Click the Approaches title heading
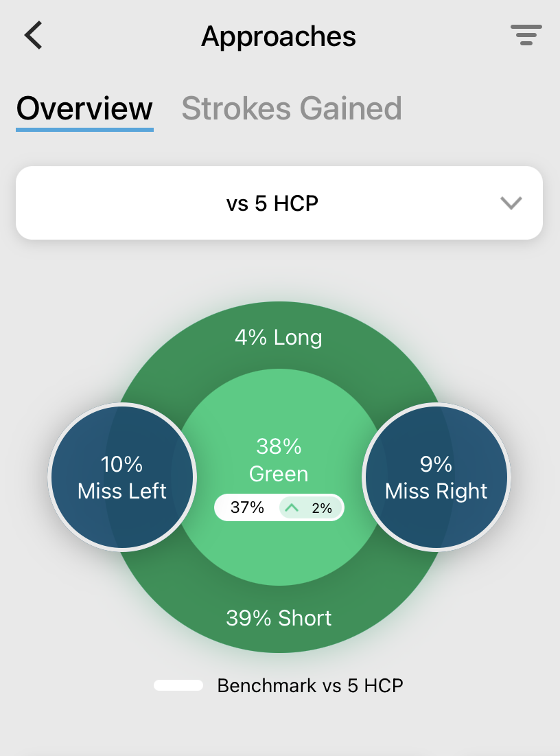Viewport: 560px width, 756px height. 279,36
